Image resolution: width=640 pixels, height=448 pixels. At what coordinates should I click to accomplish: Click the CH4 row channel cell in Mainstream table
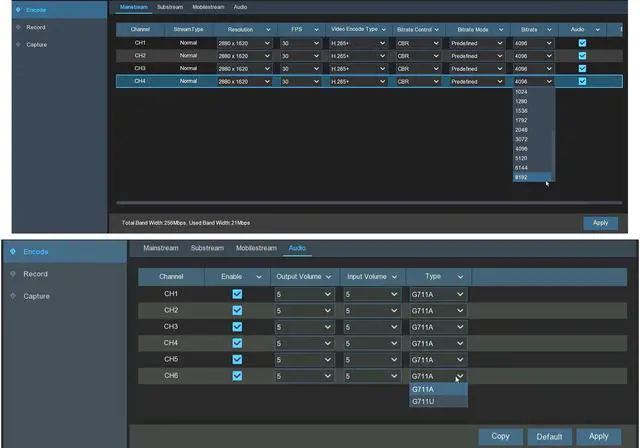point(140,81)
